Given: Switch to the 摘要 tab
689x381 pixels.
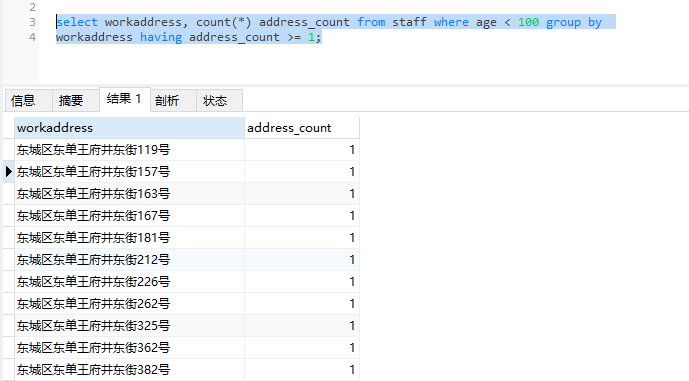Looking at the screenshot, I should 76,101.
